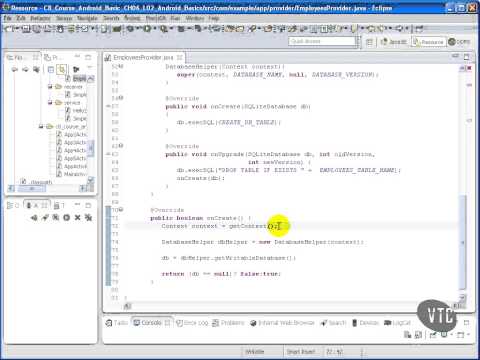This screenshot has height=360, width=480.
Task: Click the Save disk icon in toolbar
Action: coord(26,29)
